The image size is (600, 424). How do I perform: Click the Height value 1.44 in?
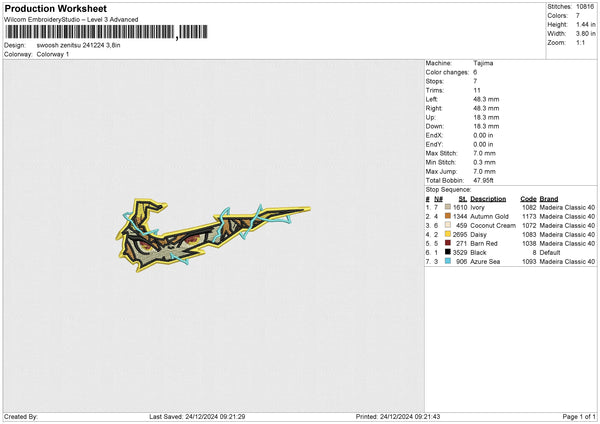pos(586,24)
